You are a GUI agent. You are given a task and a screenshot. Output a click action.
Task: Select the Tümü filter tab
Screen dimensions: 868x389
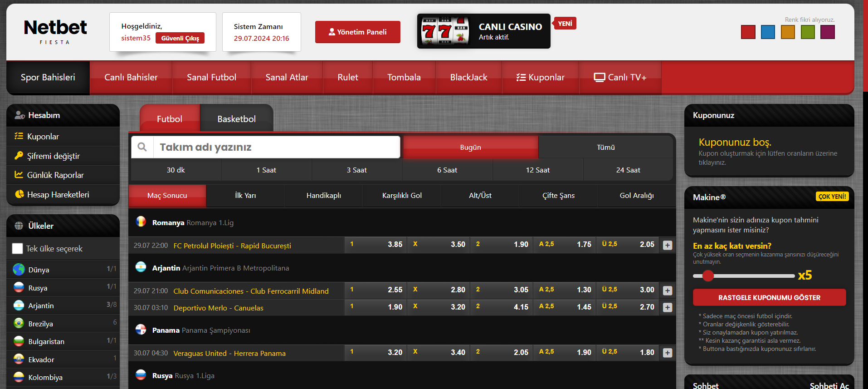606,147
